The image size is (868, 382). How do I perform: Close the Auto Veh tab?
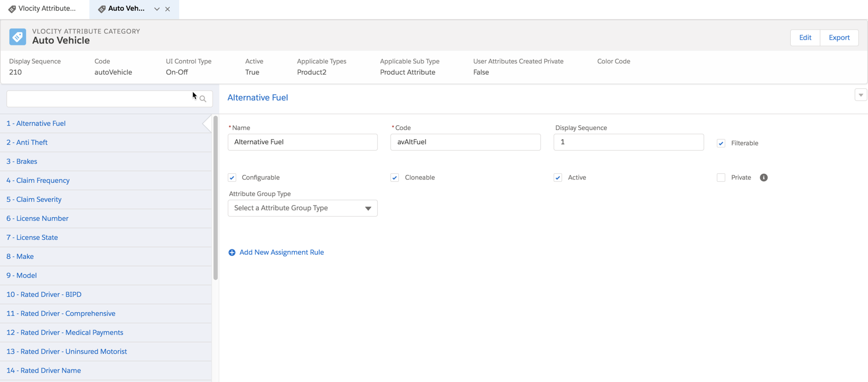pyautogui.click(x=167, y=9)
